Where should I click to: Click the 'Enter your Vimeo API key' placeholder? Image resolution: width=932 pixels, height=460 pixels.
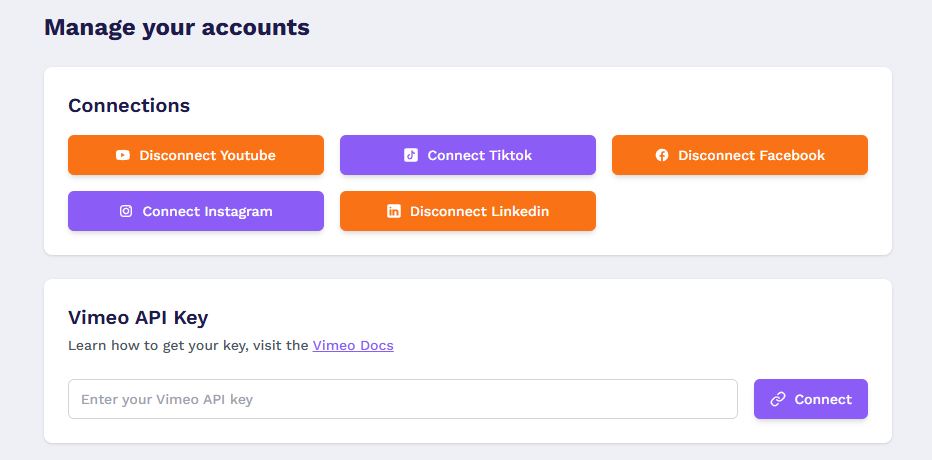[x=167, y=399]
